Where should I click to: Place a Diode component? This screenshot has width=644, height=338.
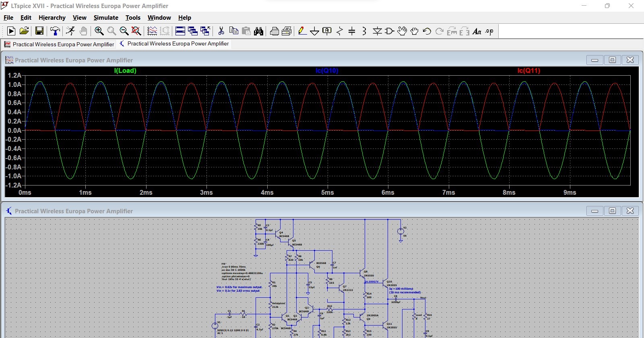tap(377, 31)
